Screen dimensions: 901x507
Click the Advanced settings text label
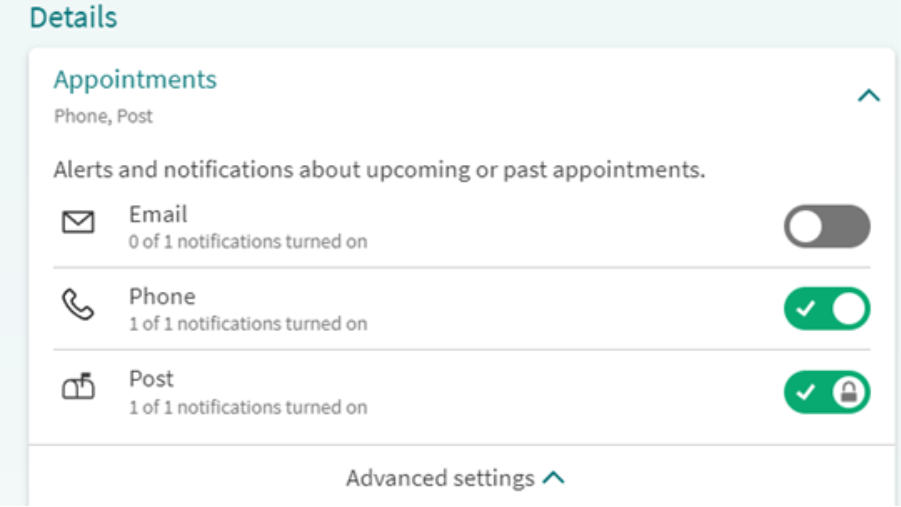point(440,478)
